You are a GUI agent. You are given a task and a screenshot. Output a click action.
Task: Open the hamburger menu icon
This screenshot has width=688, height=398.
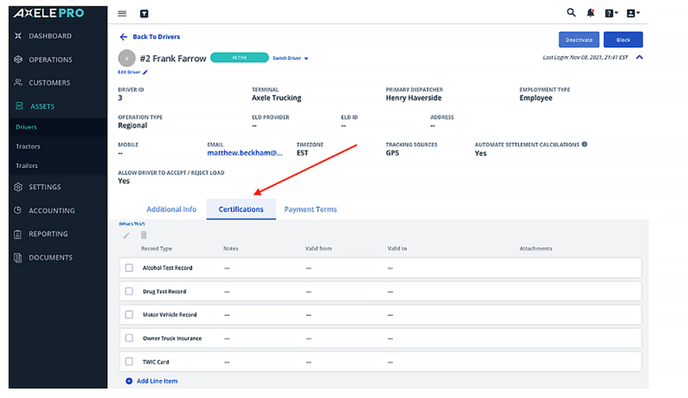(122, 14)
